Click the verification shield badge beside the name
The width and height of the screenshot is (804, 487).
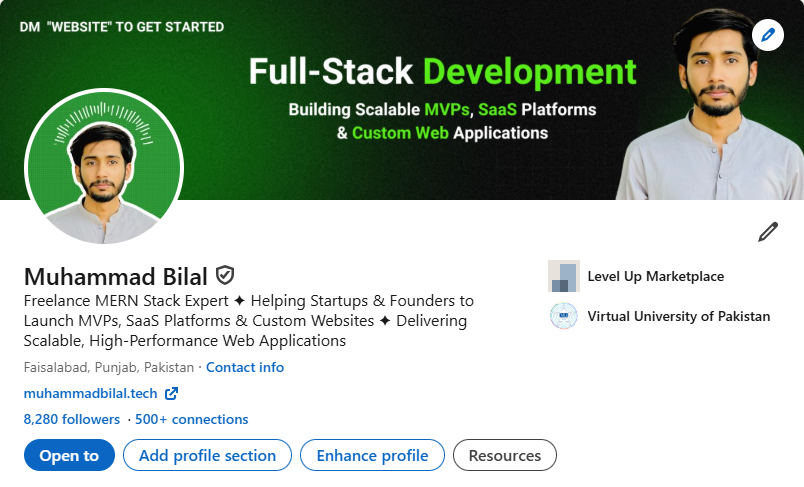[225, 275]
